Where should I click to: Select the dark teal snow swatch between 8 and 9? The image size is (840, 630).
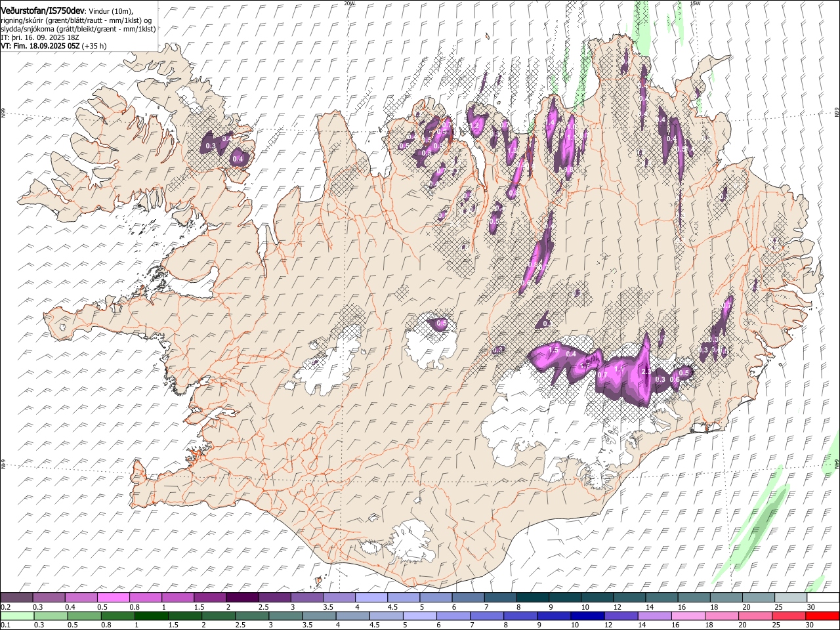coord(533,598)
